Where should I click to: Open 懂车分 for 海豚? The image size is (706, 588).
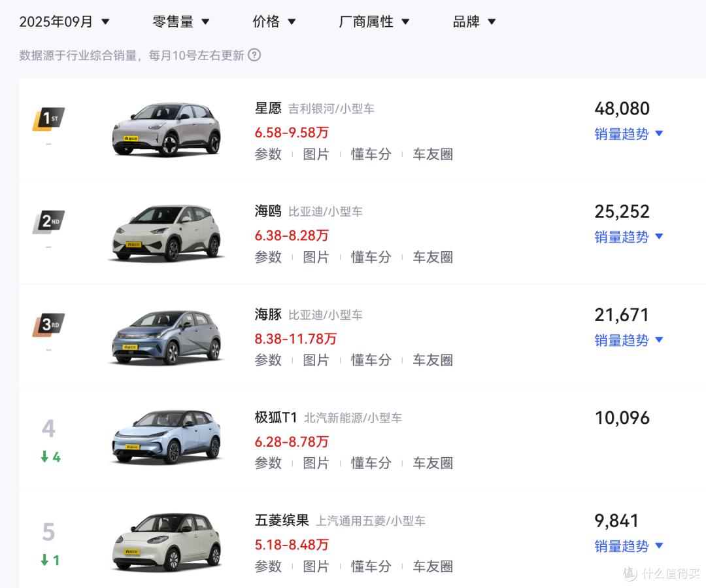coord(371,360)
